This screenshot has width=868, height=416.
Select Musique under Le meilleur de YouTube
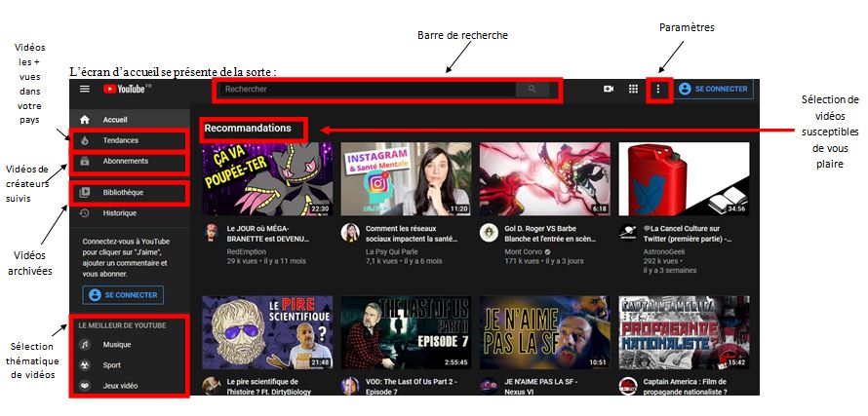pos(130,345)
